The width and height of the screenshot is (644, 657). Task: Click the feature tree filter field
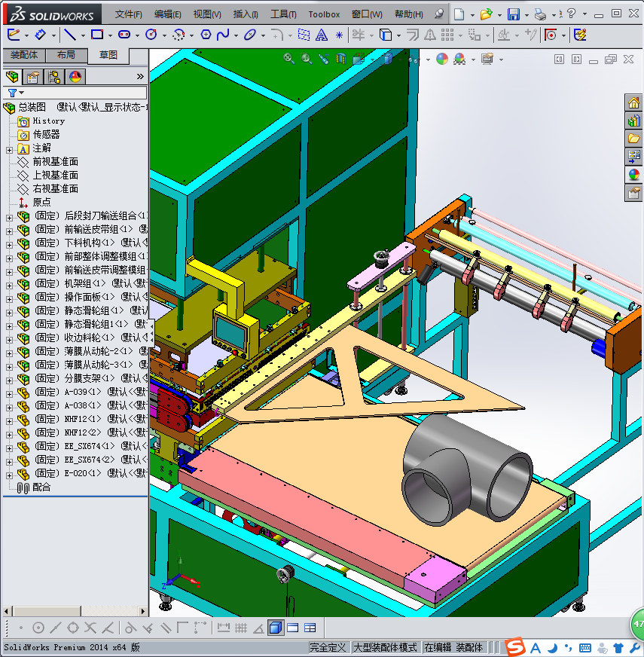75,93
